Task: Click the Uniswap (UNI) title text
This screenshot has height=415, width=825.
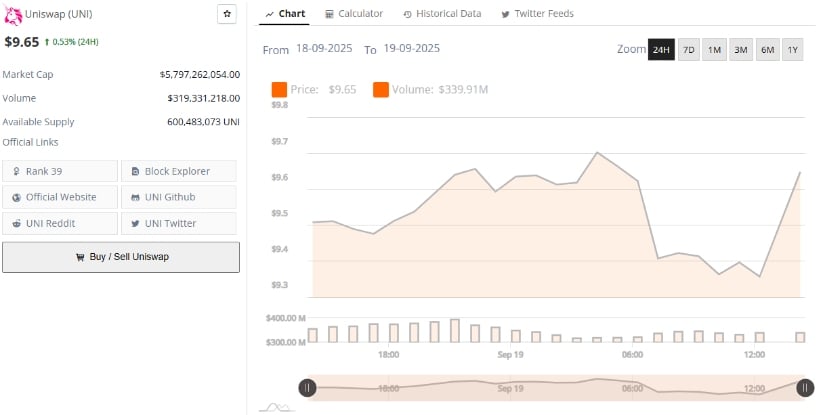Action: [58, 14]
